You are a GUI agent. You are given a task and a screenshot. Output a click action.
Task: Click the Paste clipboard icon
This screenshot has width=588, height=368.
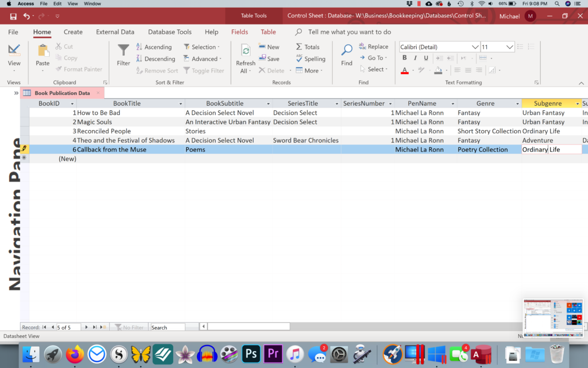click(43, 50)
